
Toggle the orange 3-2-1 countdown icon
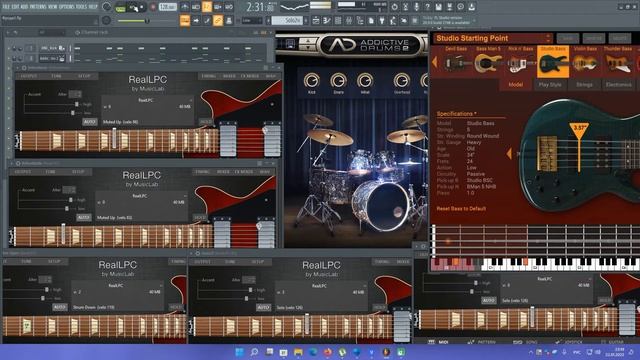pos(207,7)
